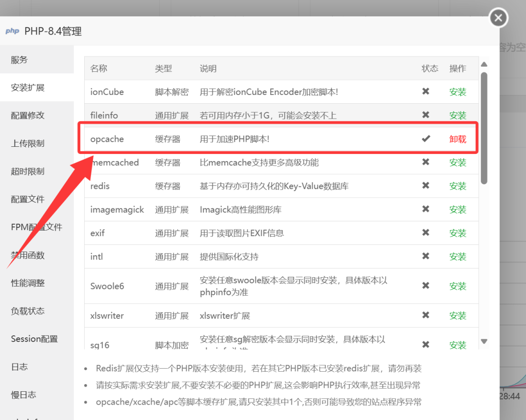Click the X status icon for ionCube

(425, 91)
